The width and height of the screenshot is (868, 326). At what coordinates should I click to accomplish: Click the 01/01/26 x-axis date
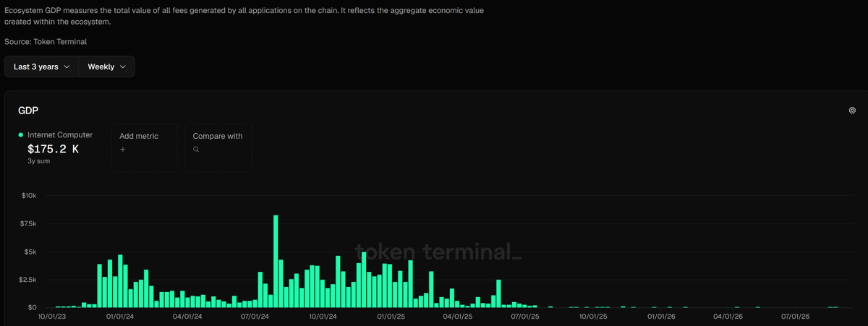coord(661,317)
